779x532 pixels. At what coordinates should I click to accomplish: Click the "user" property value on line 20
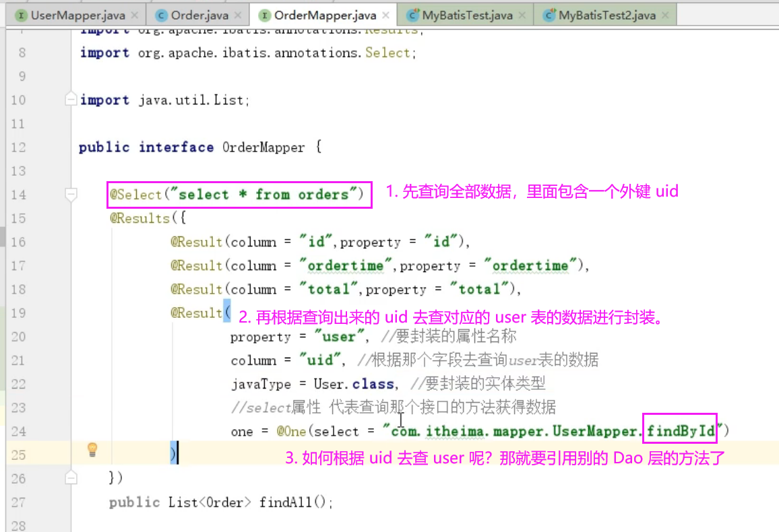340,337
